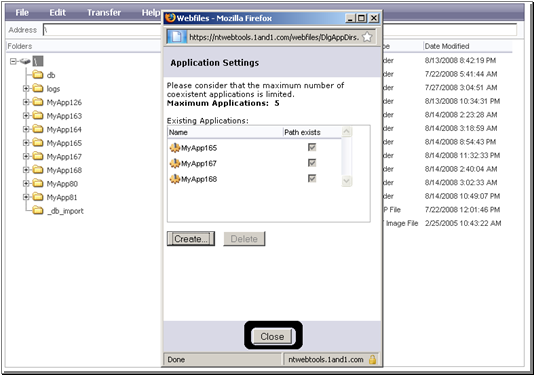
Task: Open the File menu
Action: pyautogui.click(x=22, y=13)
